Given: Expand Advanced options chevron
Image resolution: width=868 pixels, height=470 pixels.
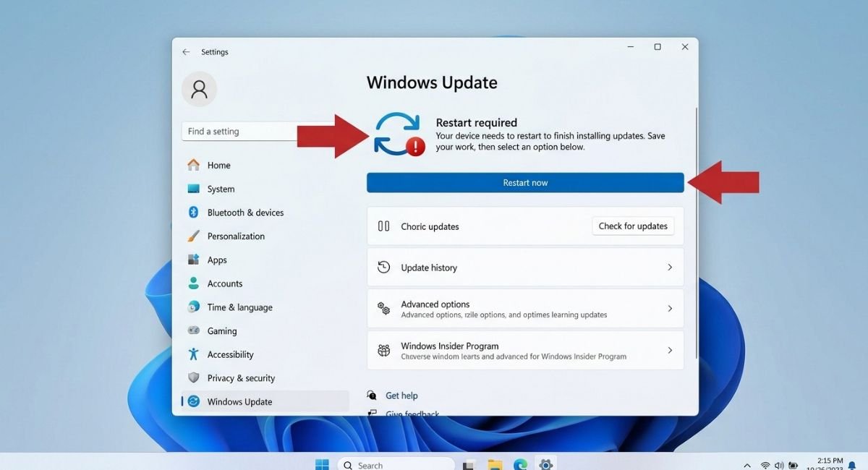Looking at the screenshot, I should [670, 309].
